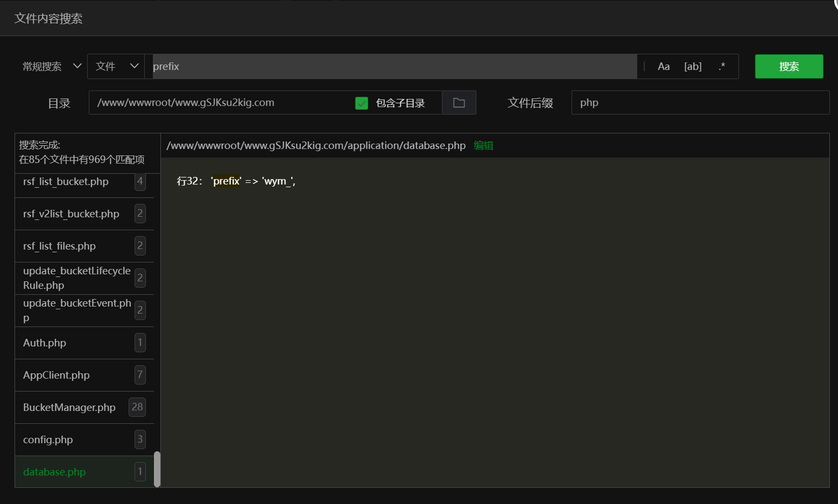This screenshot has height=504, width=838.
Task: Open the 文件 type dropdown
Action: click(116, 67)
